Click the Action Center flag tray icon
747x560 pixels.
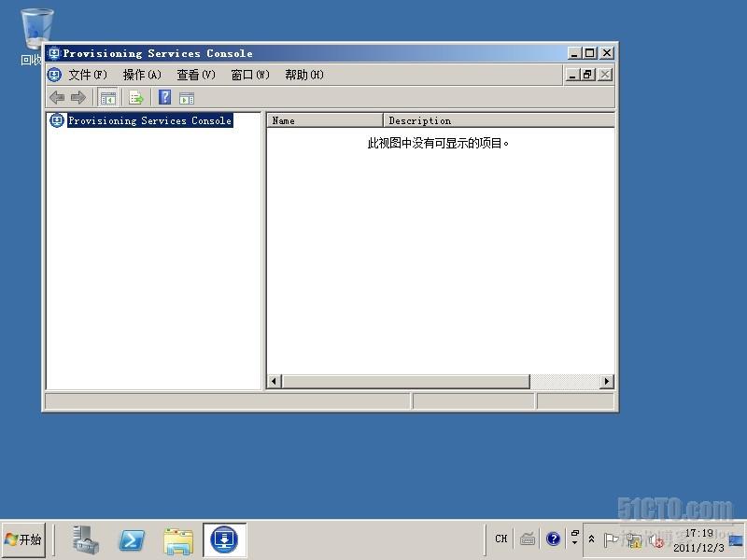tap(611, 540)
